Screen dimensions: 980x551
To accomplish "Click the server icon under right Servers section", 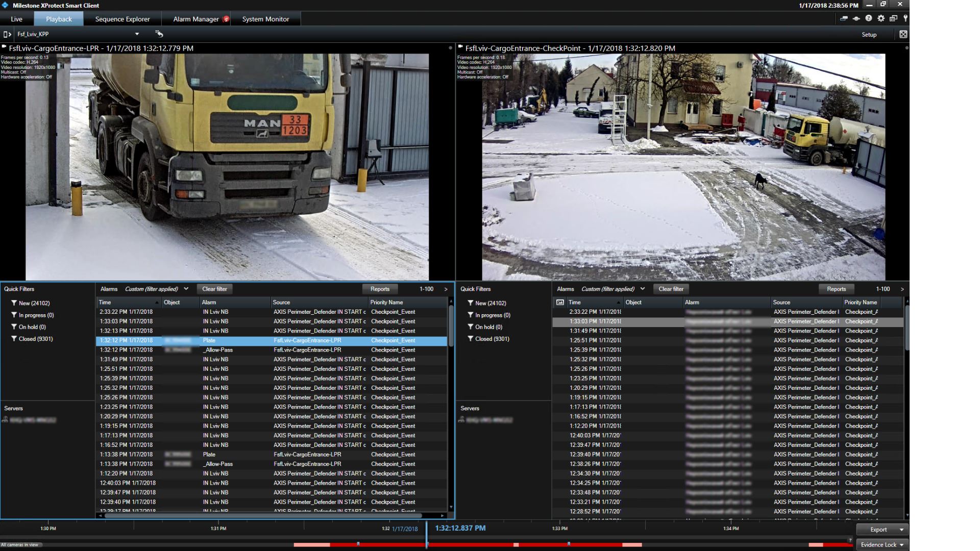I will click(461, 420).
